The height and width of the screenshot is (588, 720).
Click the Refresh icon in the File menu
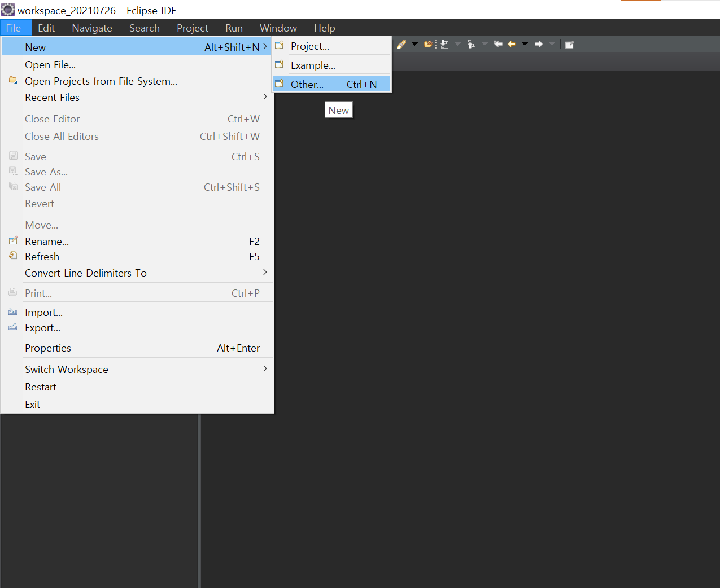pos(13,256)
